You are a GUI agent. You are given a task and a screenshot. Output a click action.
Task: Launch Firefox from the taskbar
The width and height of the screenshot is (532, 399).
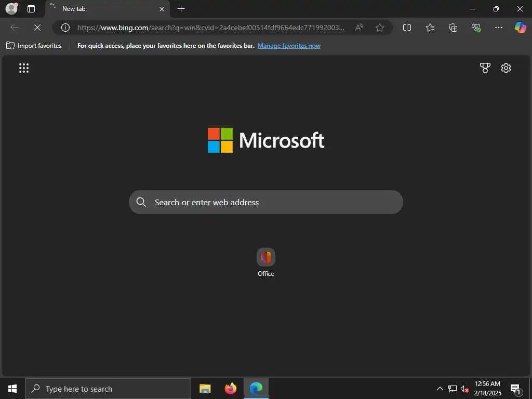[x=231, y=389]
